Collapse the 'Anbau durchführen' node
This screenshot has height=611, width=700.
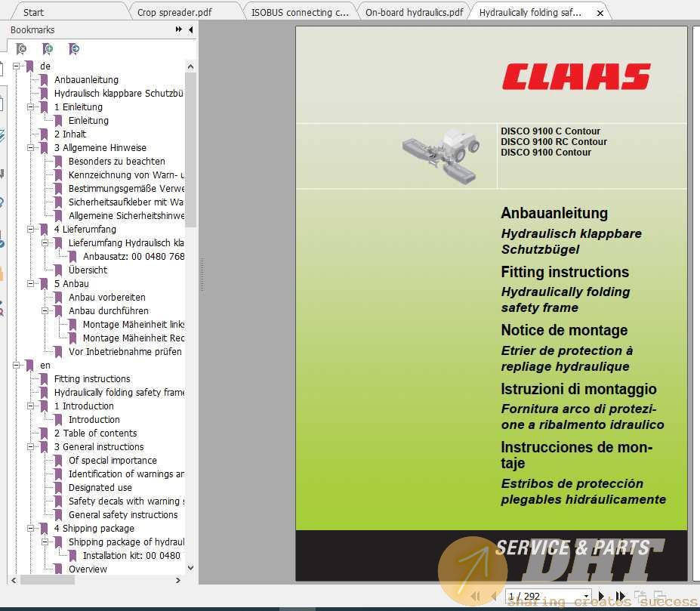pyautogui.click(x=45, y=311)
